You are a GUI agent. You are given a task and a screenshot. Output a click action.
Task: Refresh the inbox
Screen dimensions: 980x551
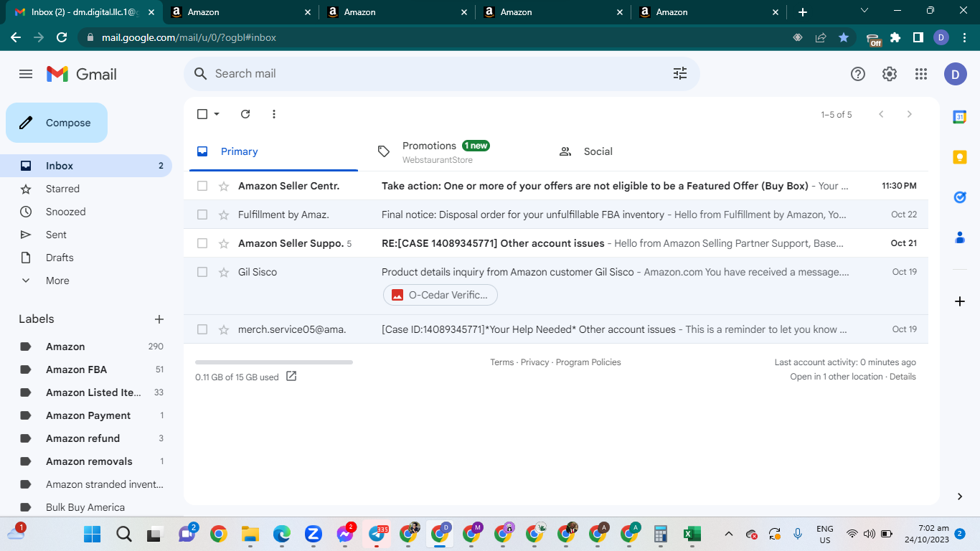click(245, 114)
